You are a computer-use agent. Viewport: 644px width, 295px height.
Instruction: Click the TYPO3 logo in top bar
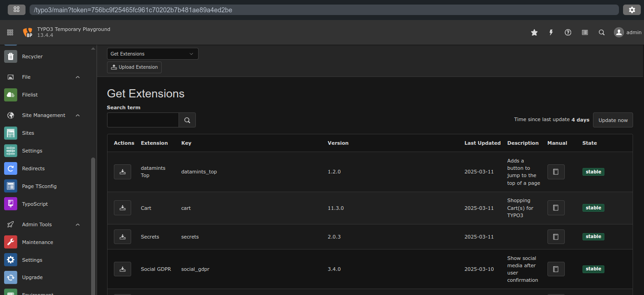(28, 32)
